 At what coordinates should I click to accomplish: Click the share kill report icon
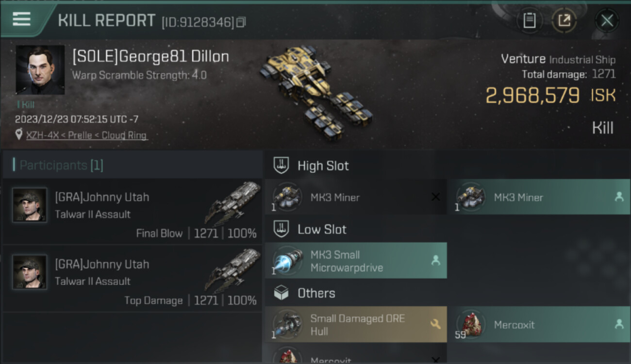pyautogui.click(x=564, y=21)
